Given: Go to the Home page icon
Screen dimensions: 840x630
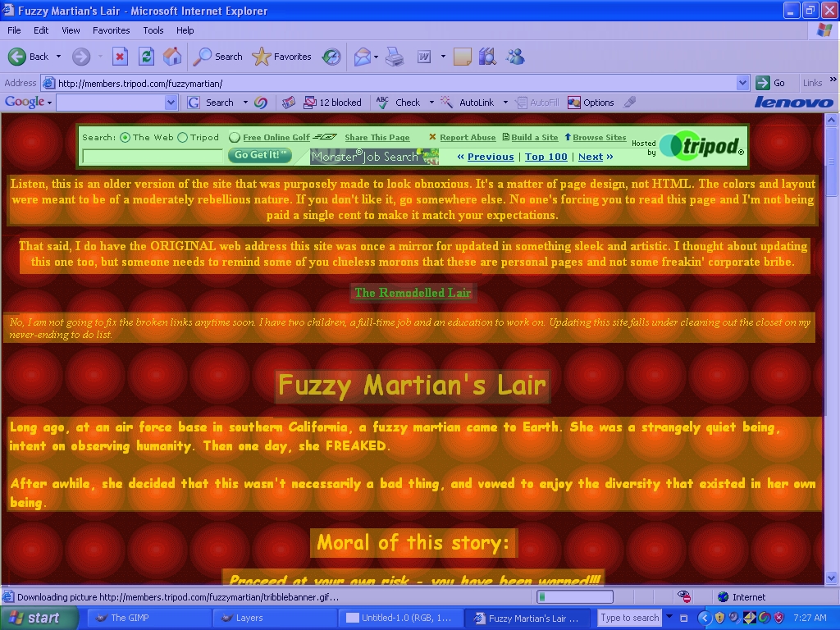Looking at the screenshot, I should point(172,57).
